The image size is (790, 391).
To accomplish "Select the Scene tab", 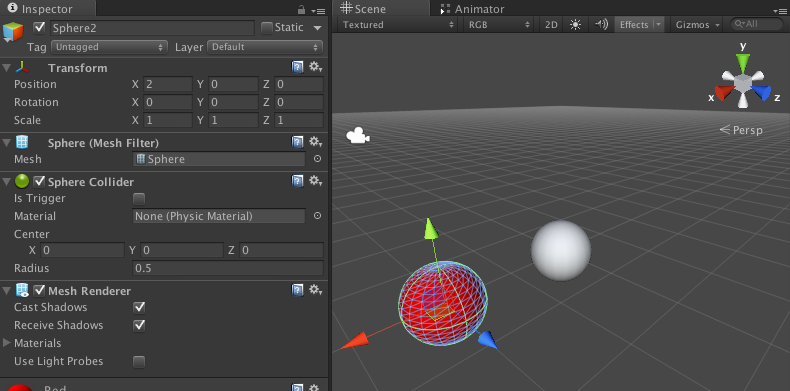I will click(381, 9).
